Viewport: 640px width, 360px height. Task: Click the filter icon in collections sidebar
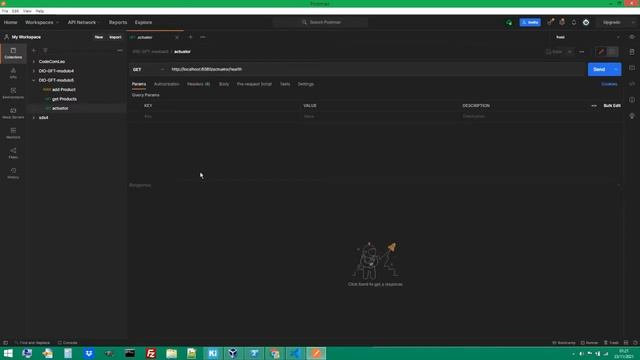(x=45, y=50)
